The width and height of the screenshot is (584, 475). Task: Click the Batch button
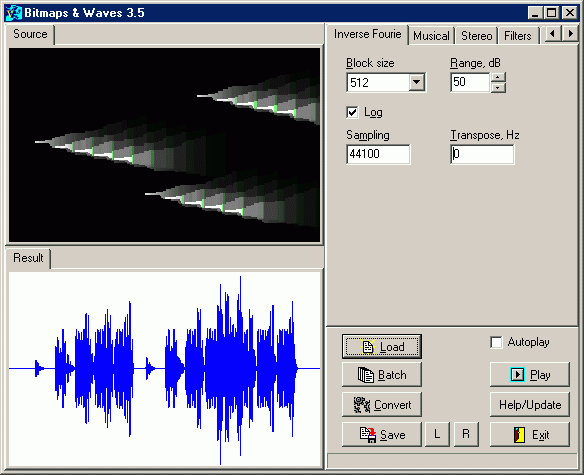coord(382,375)
